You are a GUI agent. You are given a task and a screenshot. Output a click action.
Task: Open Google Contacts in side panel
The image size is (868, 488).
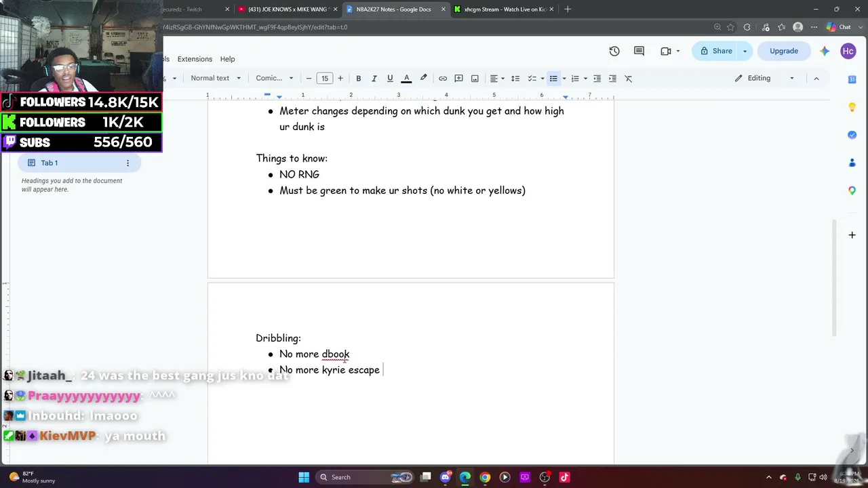coord(852,163)
